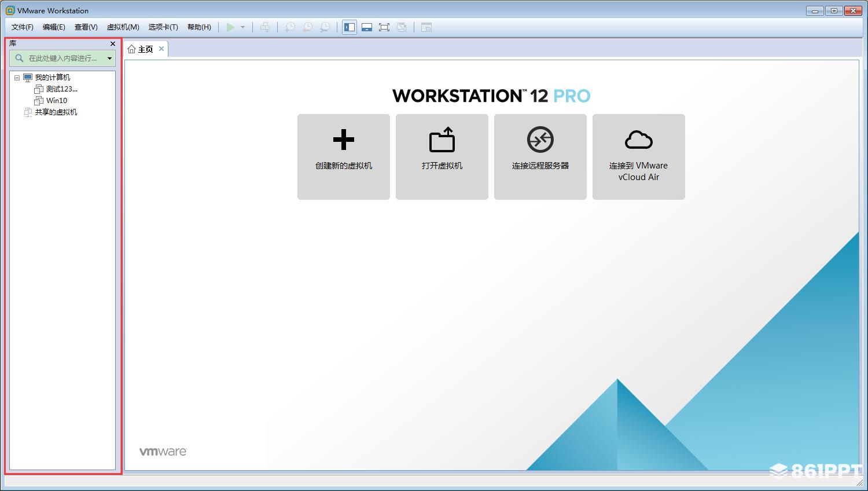
Task: Open the 虚拟机(M) menu
Action: coord(123,27)
